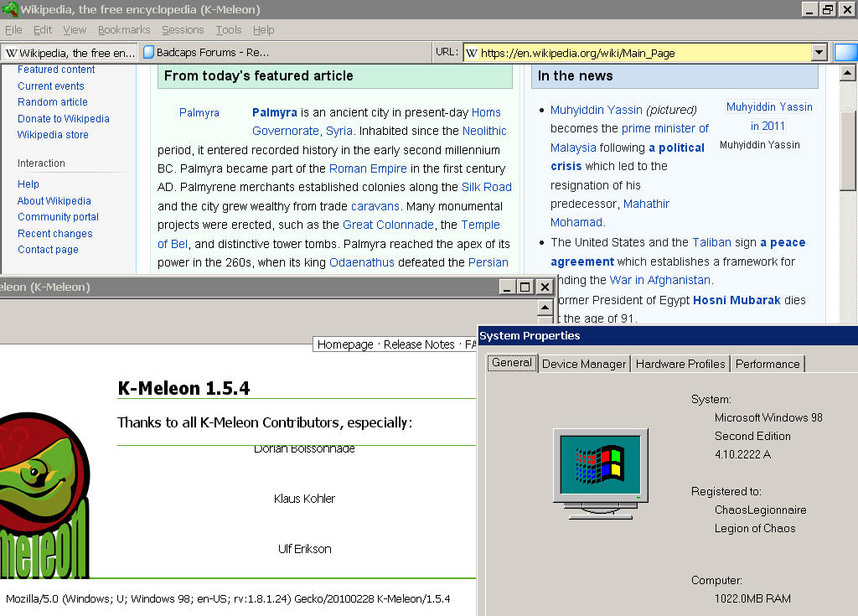Click the bold Palmyra article link
The width and height of the screenshot is (858, 616).
275,112
